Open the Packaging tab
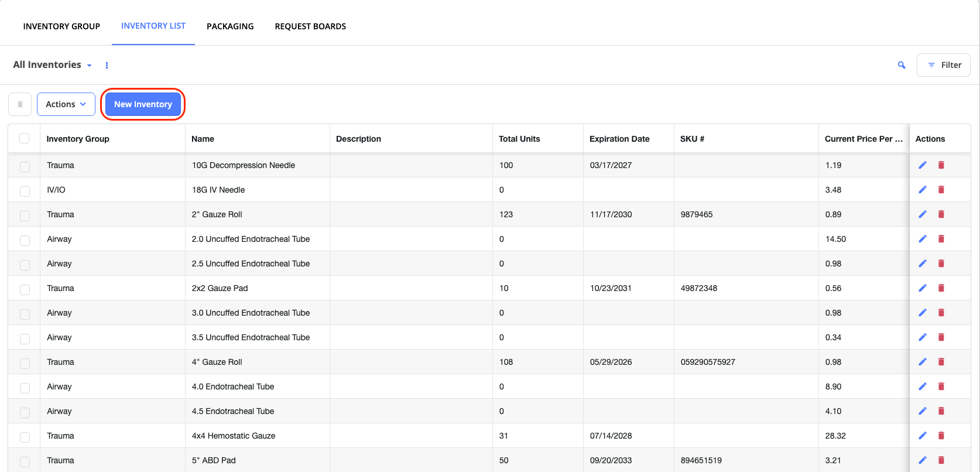 pyautogui.click(x=230, y=26)
